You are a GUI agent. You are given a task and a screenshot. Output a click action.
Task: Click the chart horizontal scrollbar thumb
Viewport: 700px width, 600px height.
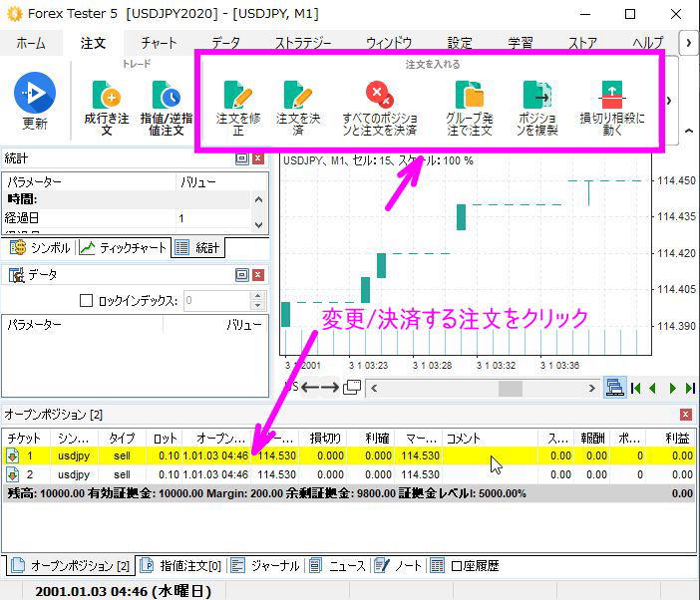[x=511, y=388]
